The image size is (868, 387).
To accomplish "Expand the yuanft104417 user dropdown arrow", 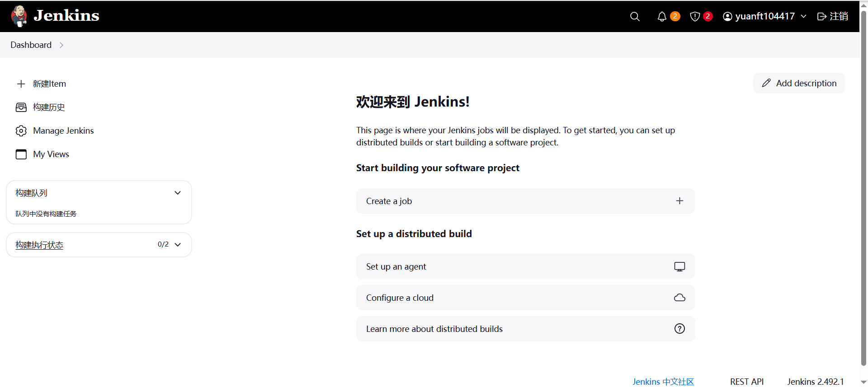I will click(x=803, y=16).
